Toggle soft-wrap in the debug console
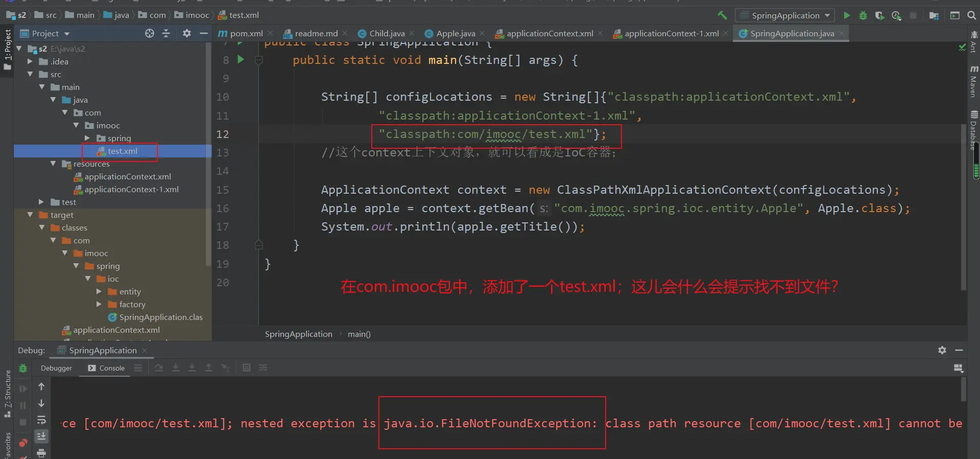Screen dimensions: 980x459 pos(41,420)
